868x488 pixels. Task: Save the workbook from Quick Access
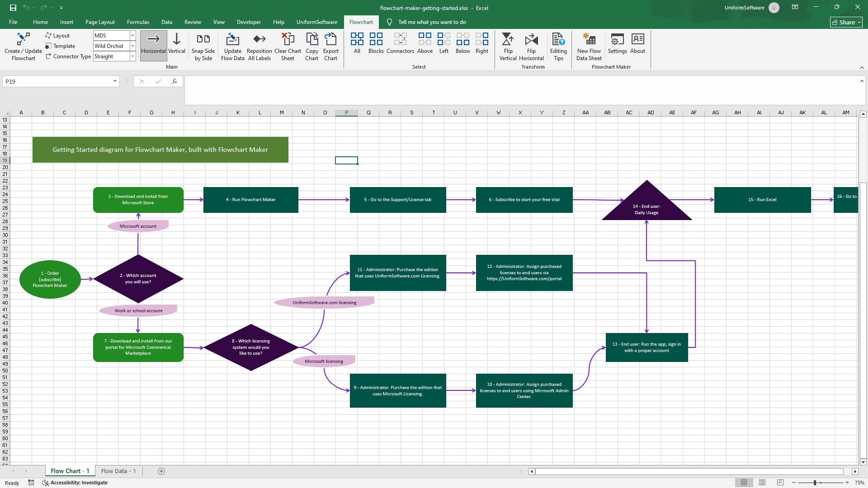pos(13,8)
